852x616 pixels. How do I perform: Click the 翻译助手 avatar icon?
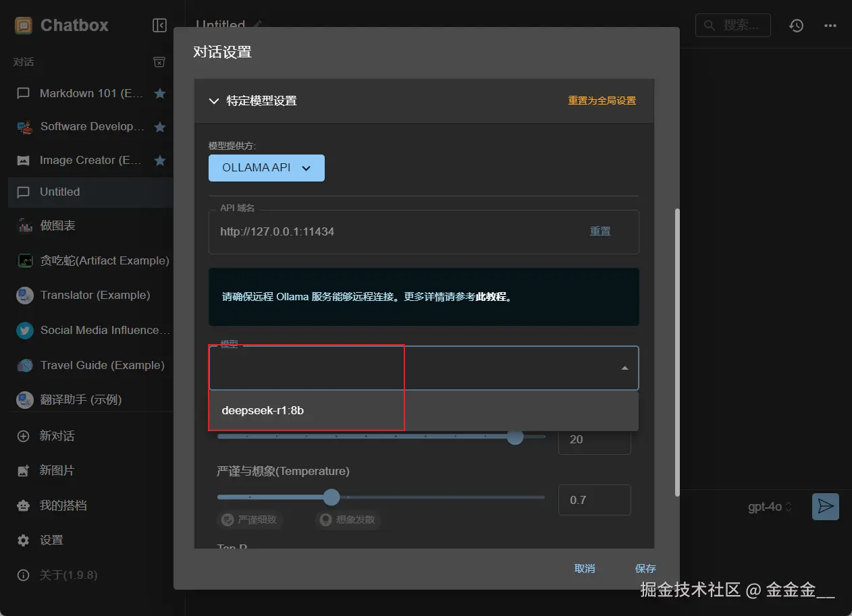click(25, 399)
